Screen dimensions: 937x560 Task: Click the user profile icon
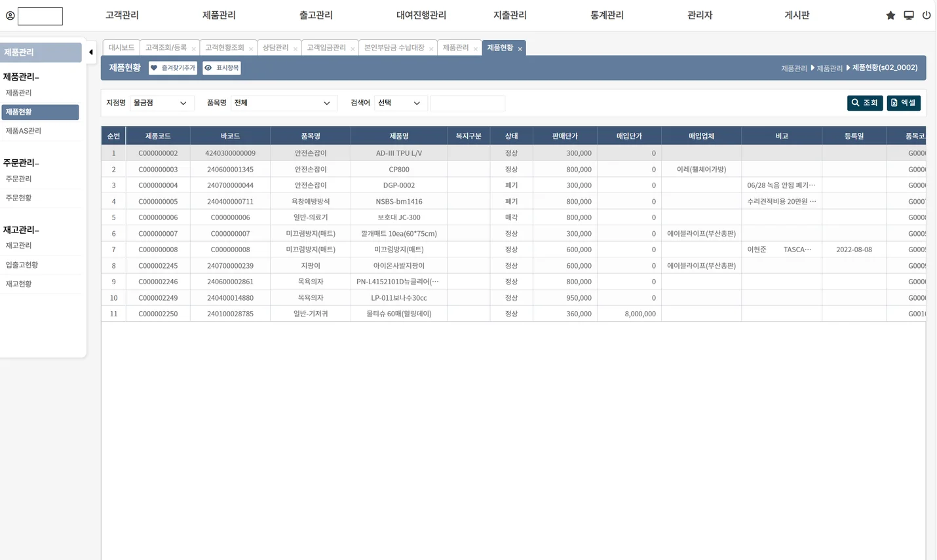click(x=10, y=16)
